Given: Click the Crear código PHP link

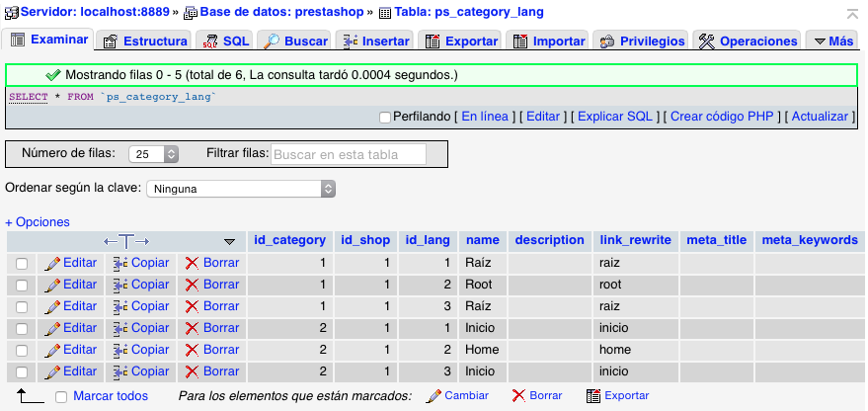Looking at the screenshot, I should [x=722, y=117].
